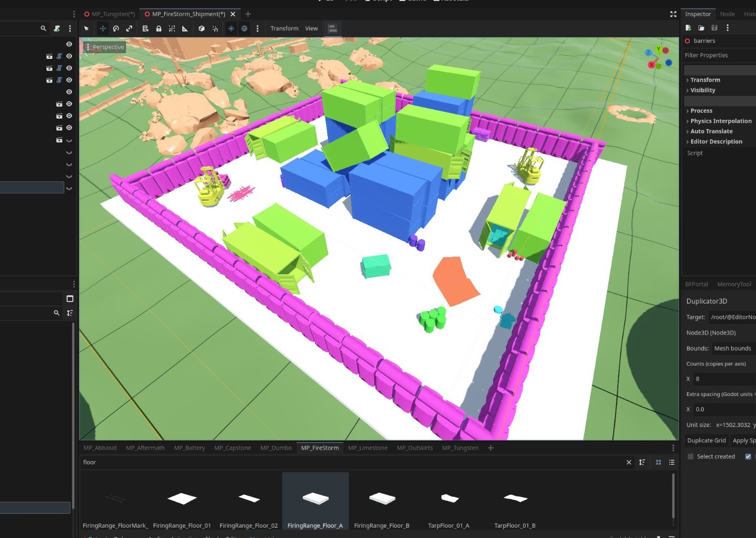Open the MemoryTool tab
756x538 pixels.
[x=734, y=284]
